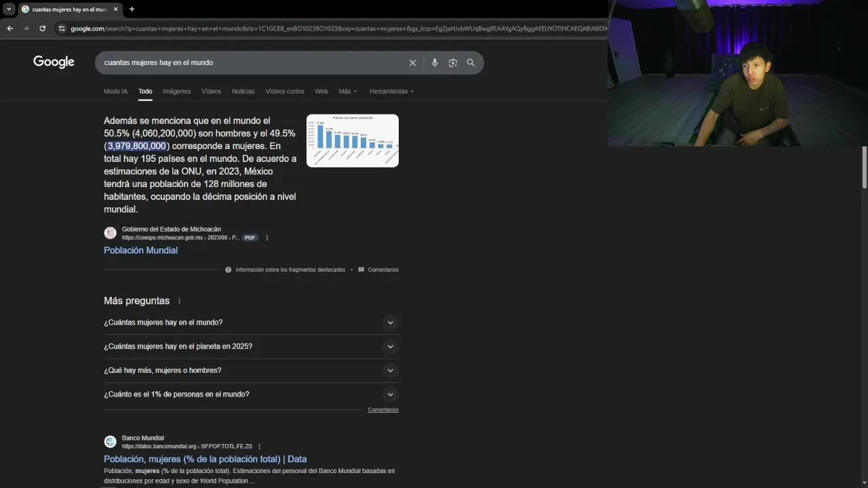Click the magnifying glass search icon
The image size is (868, 488).
[x=471, y=62]
